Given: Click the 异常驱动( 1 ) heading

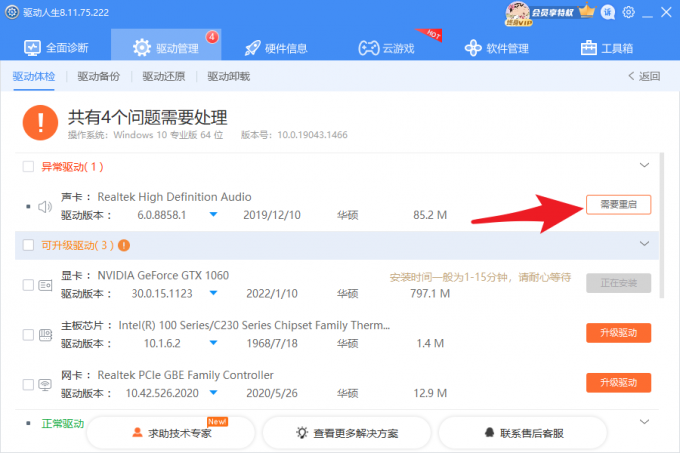Looking at the screenshot, I should click(x=72, y=167).
